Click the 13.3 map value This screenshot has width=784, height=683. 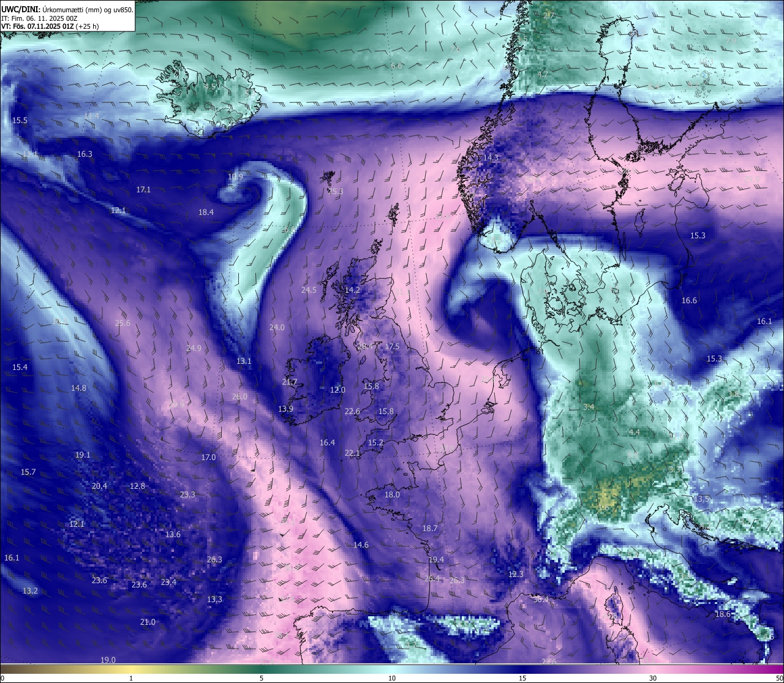[x=214, y=599]
